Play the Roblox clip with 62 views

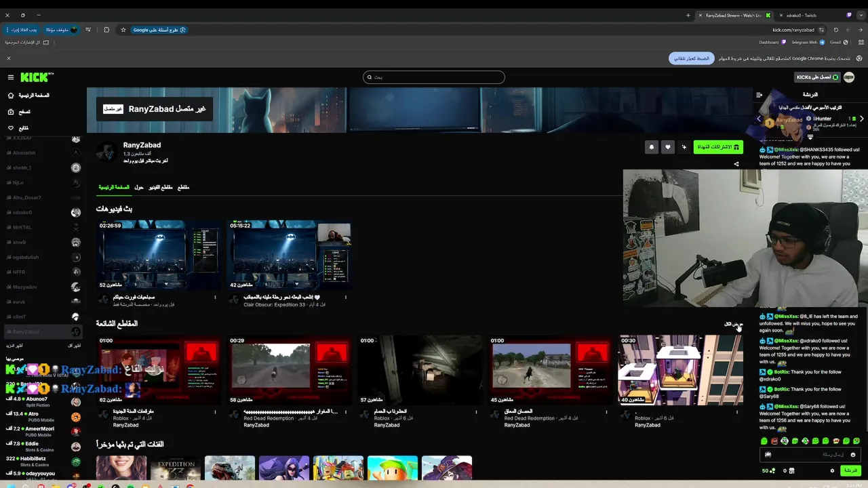pos(159,370)
